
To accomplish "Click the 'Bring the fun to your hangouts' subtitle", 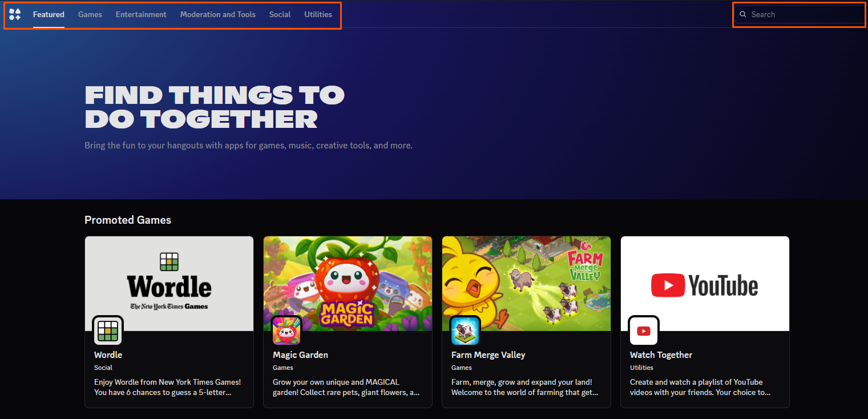I will [248, 146].
